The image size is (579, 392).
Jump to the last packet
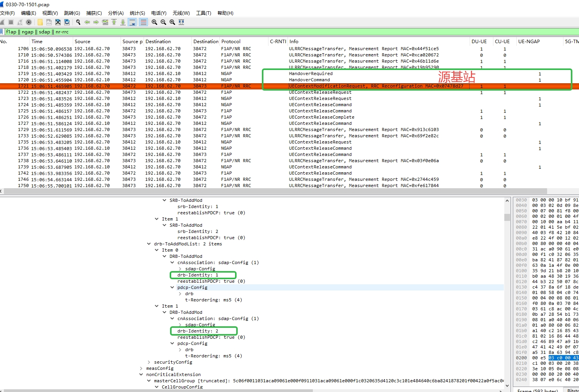(123, 22)
